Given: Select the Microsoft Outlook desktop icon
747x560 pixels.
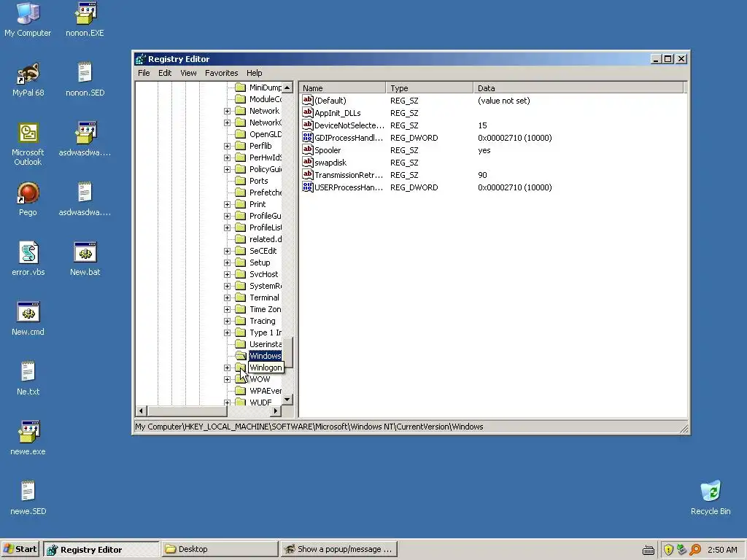Looking at the screenshot, I should [x=28, y=134].
